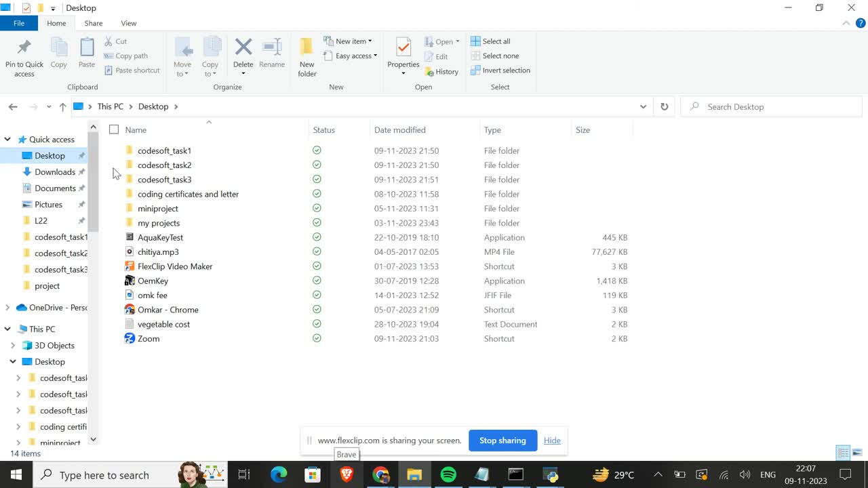Click the Refresh button beside address bar
Image resolution: width=868 pixels, height=488 pixels.
[x=665, y=106]
